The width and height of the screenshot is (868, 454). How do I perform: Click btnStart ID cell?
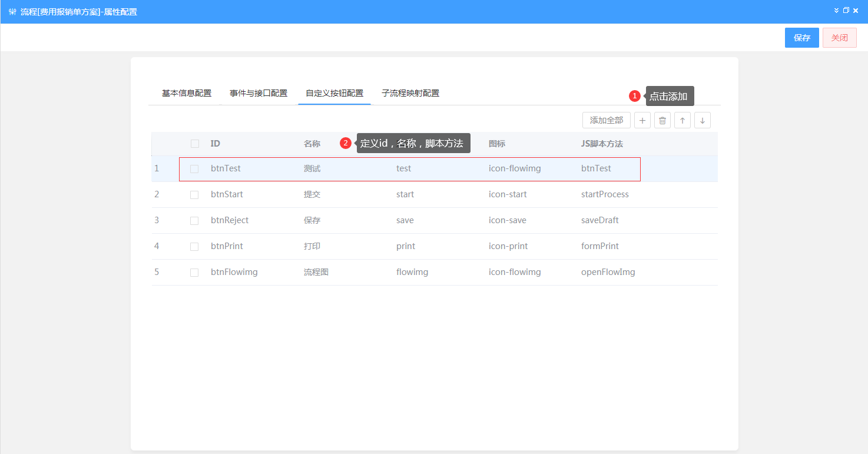[227, 194]
